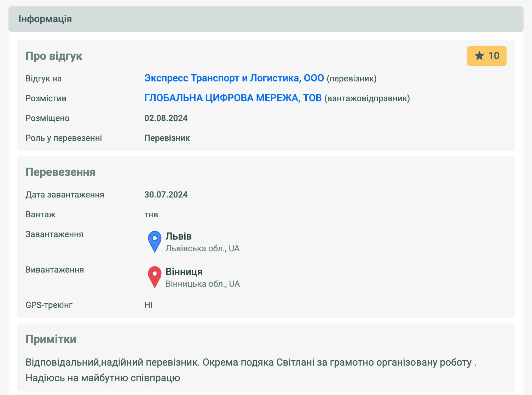This screenshot has height=395, width=532.
Task: Click the Львівська обл., UA region text
Action: 202,248
